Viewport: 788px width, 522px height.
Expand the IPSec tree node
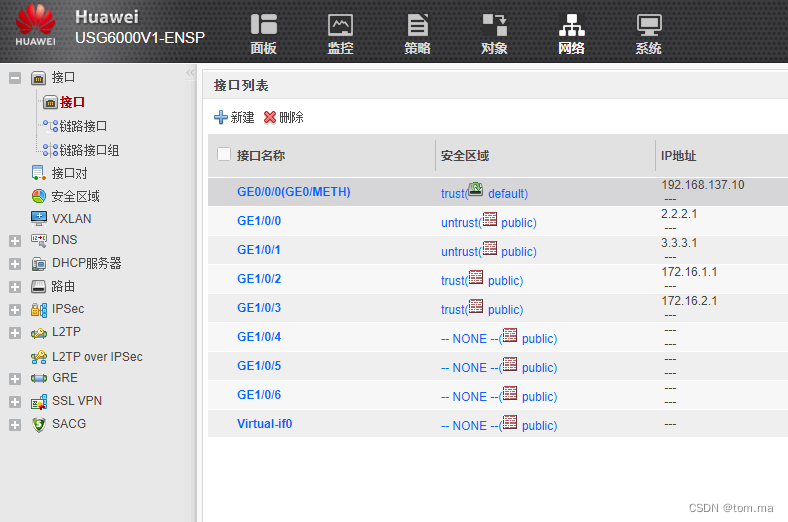(15, 309)
